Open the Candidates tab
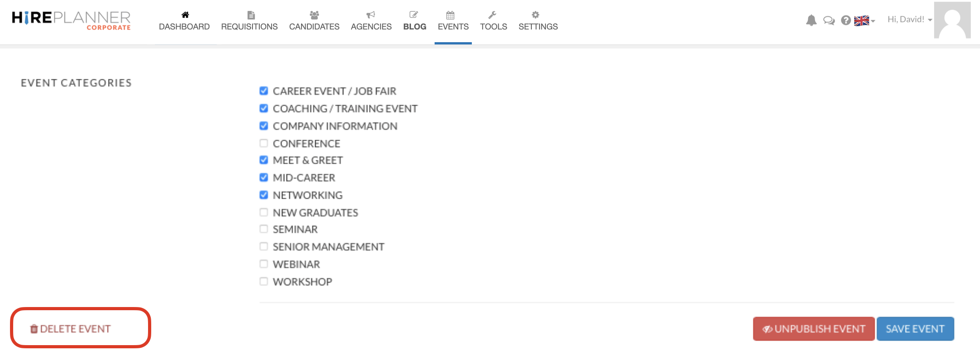This screenshot has height=361, width=980. (314, 21)
